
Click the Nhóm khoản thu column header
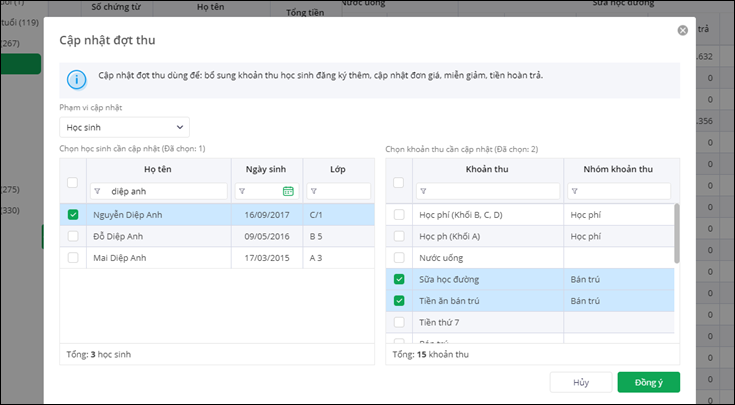tap(616, 168)
